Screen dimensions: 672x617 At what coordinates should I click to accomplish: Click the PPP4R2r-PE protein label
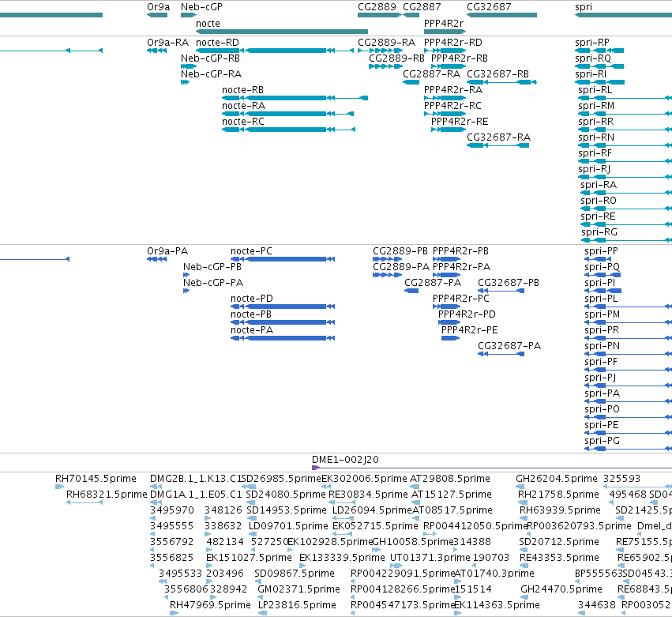(x=469, y=330)
